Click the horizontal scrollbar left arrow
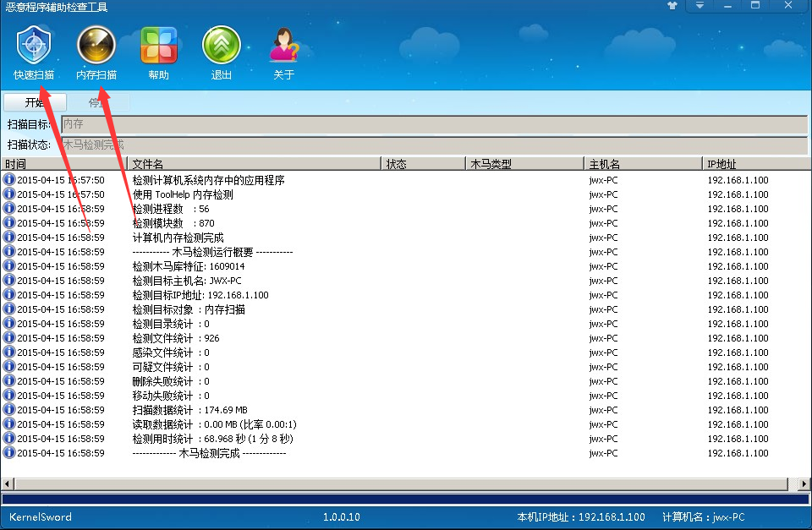The height and width of the screenshot is (530, 812). point(8,484)
